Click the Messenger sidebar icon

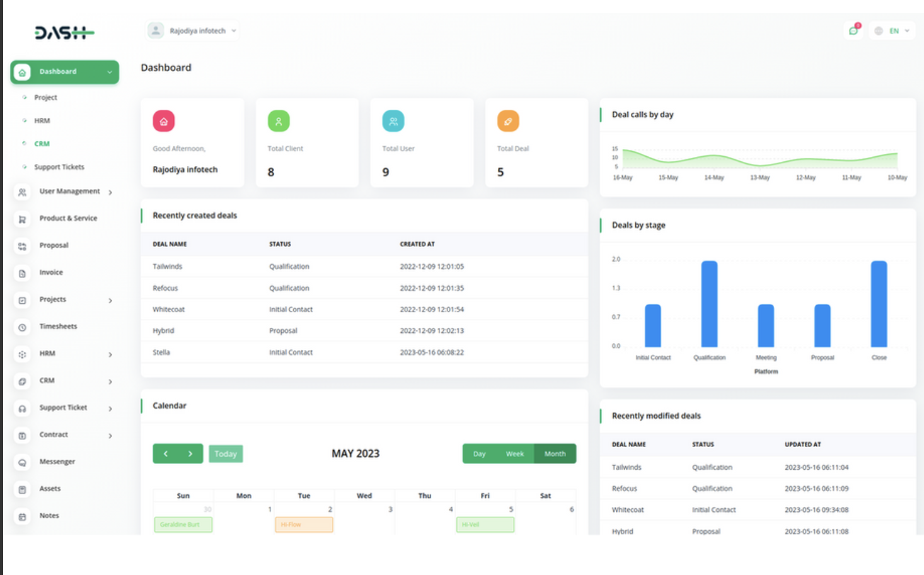click(22, 462)
